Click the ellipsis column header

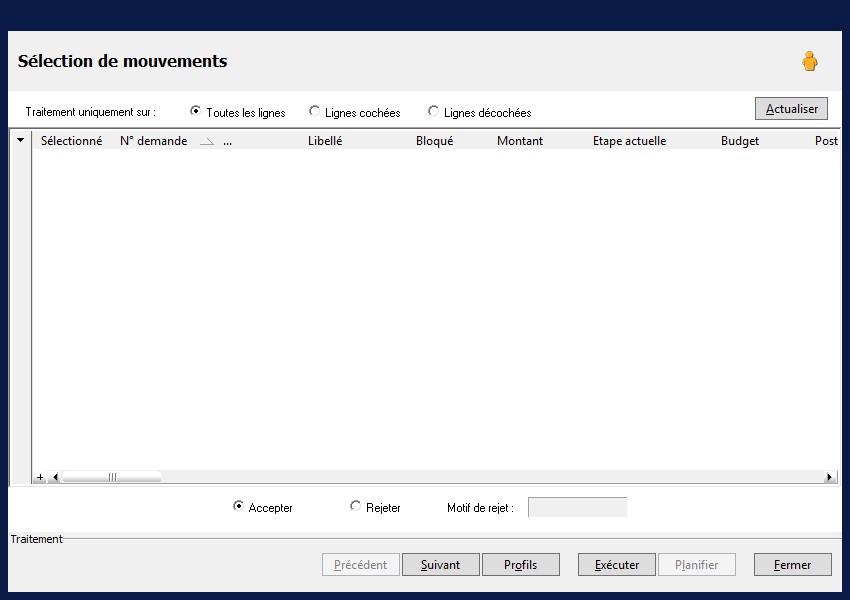[228, 142]
